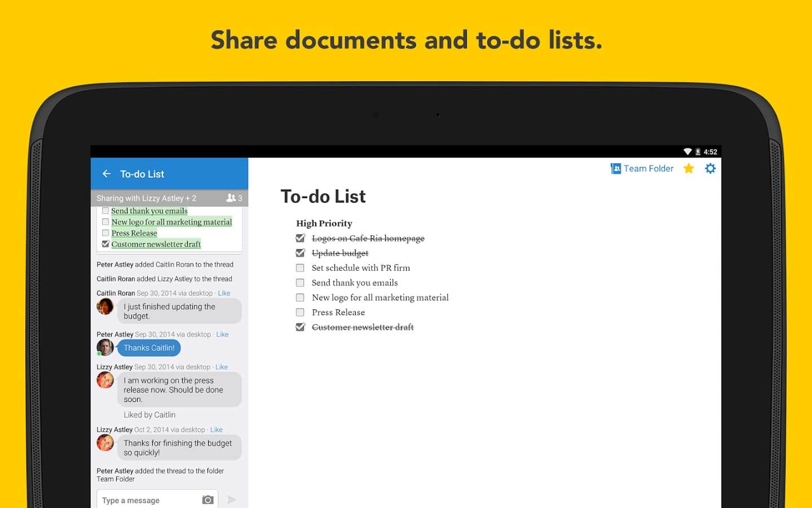Image resolution: width=812 pixels, height=508 pixels.
Task: Tap the back arrow beside To-do List
Action: (107, 174)
